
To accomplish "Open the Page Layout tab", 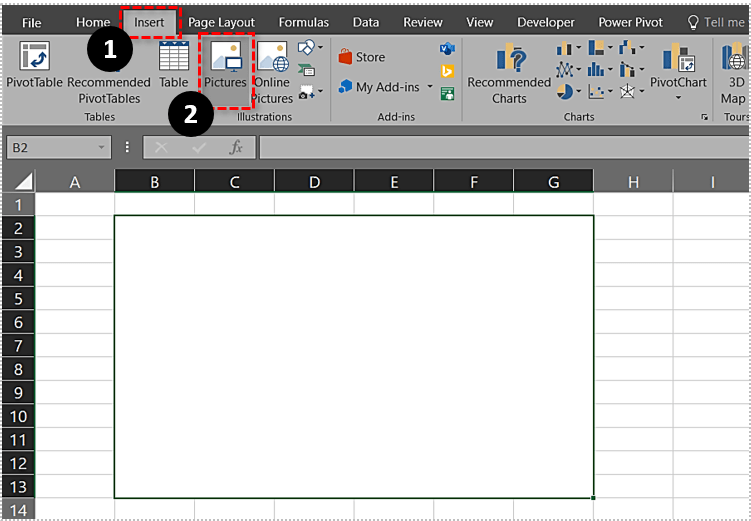I will click(221, 22).
